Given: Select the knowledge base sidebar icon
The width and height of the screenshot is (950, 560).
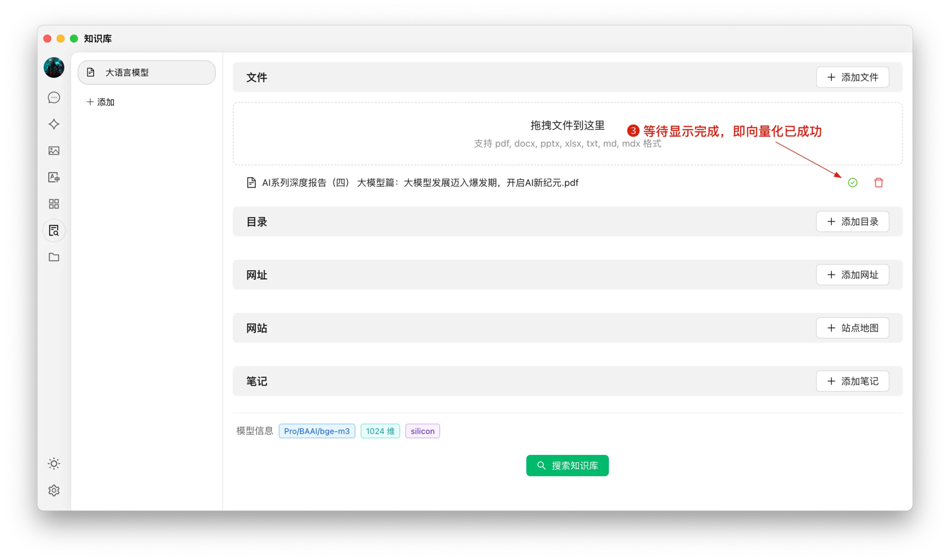Looking at the screenshot, I should click(54, 230).
